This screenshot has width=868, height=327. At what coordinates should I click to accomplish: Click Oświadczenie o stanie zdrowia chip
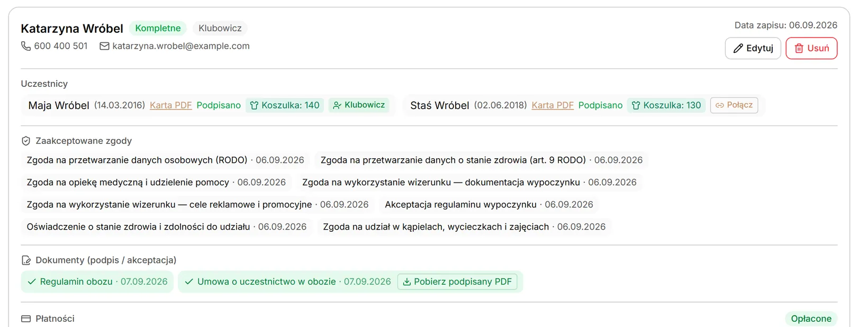(x=167, y=226)
